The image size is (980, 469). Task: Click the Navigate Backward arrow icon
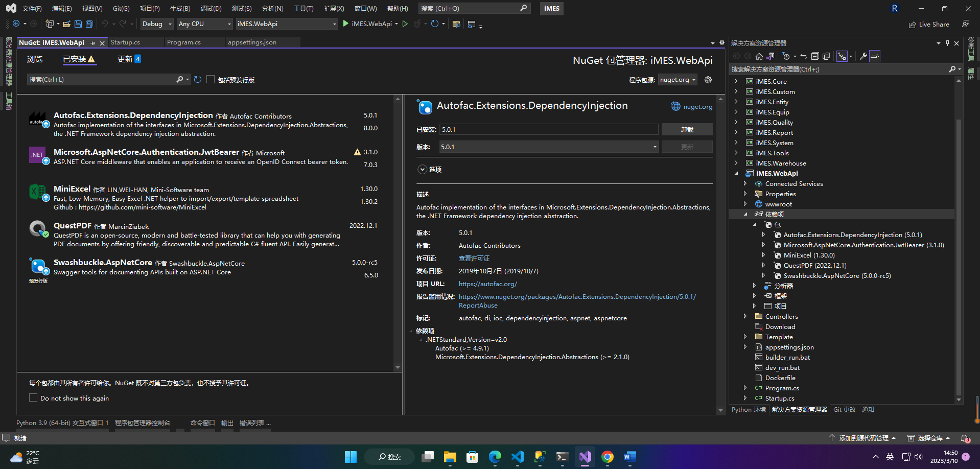coord(16,24)
